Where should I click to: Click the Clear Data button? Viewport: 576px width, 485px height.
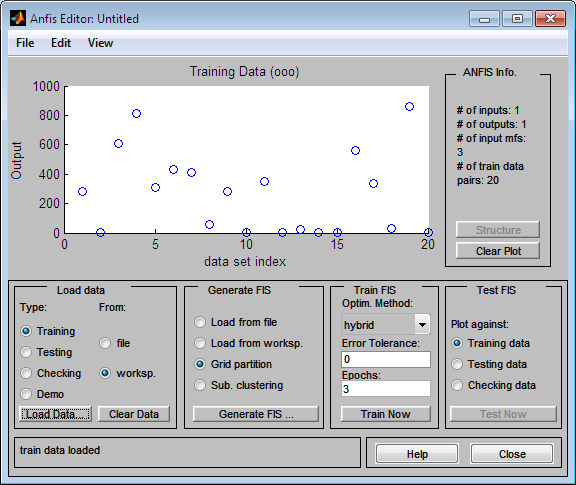[x=134, y=414]
